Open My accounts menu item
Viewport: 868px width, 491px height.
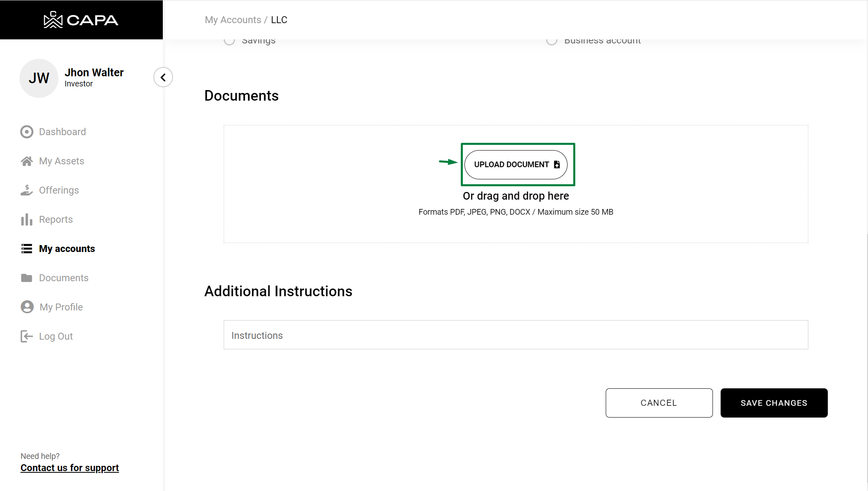tap(67, 249)
